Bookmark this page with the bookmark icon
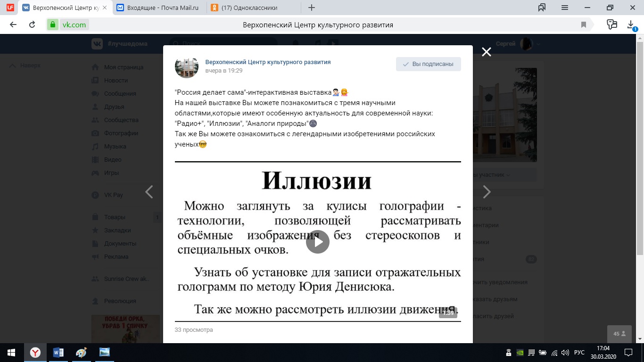Screen dimensions: 644x362 pos(584,25)
